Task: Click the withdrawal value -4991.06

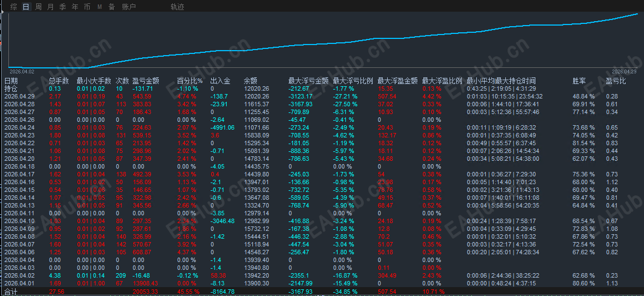Action: (x=222, y=127)
